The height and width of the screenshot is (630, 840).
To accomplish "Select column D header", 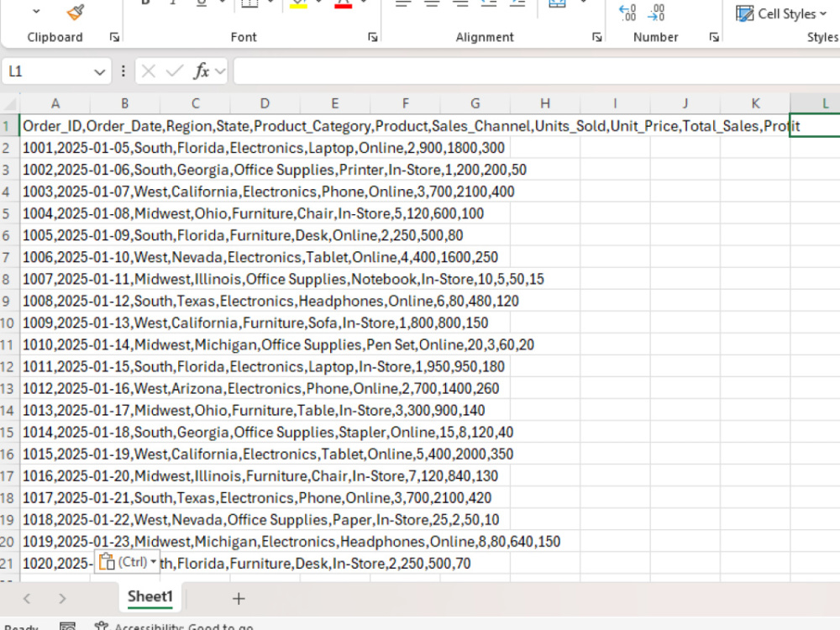I will (x=265, y=102).
